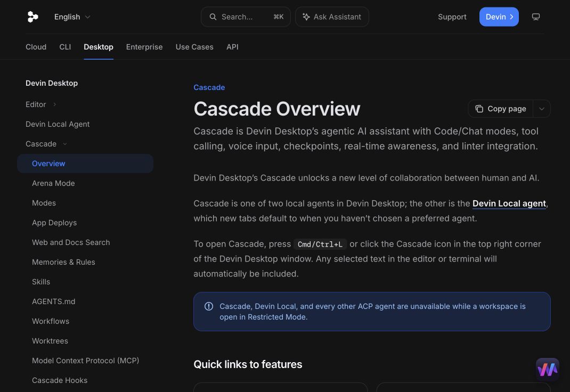Click the ⌘K shortcut hint in search

tap(279, 17)
